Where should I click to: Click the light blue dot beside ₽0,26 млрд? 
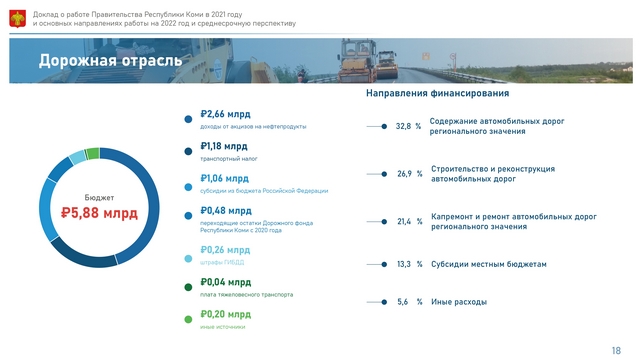(188, 258)
